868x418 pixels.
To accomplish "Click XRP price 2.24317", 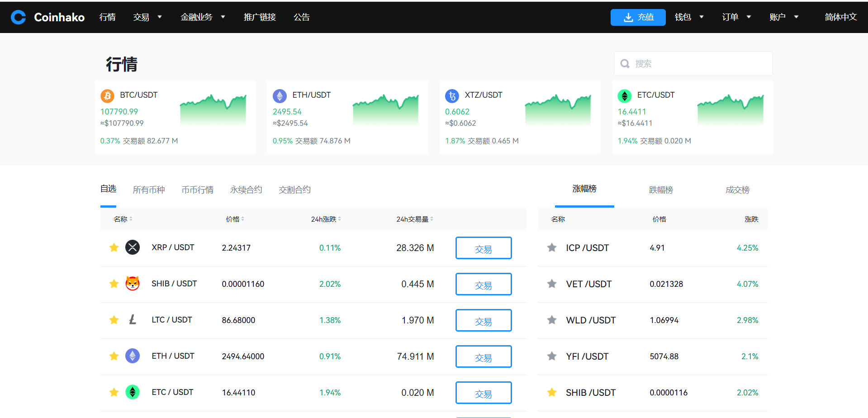I will (x=236, y=248).
